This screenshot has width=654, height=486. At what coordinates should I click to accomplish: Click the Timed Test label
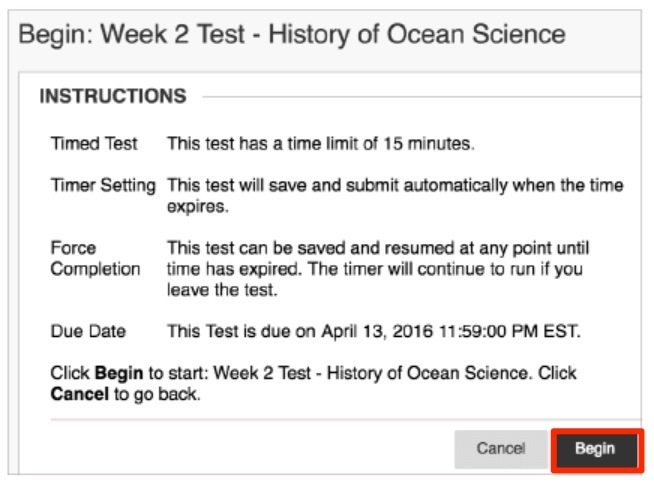pos(94,144)
